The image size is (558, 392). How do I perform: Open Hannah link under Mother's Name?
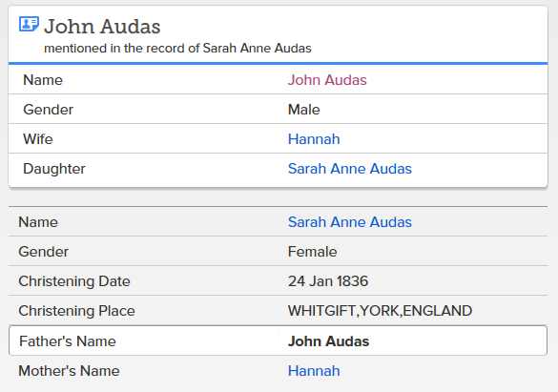314,371
